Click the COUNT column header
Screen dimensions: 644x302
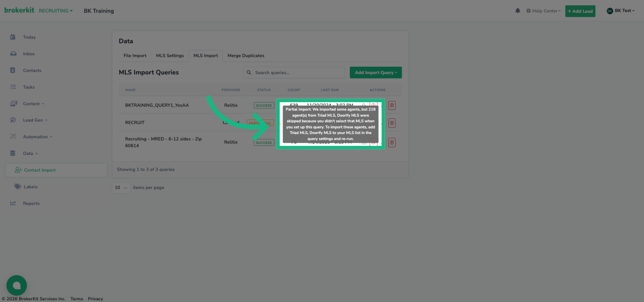(294, 90)
